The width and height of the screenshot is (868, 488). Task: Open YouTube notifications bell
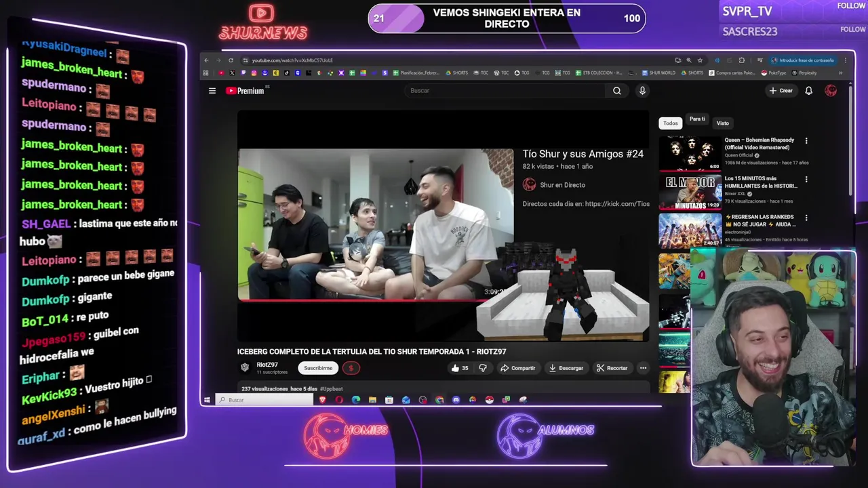point(808,91)
